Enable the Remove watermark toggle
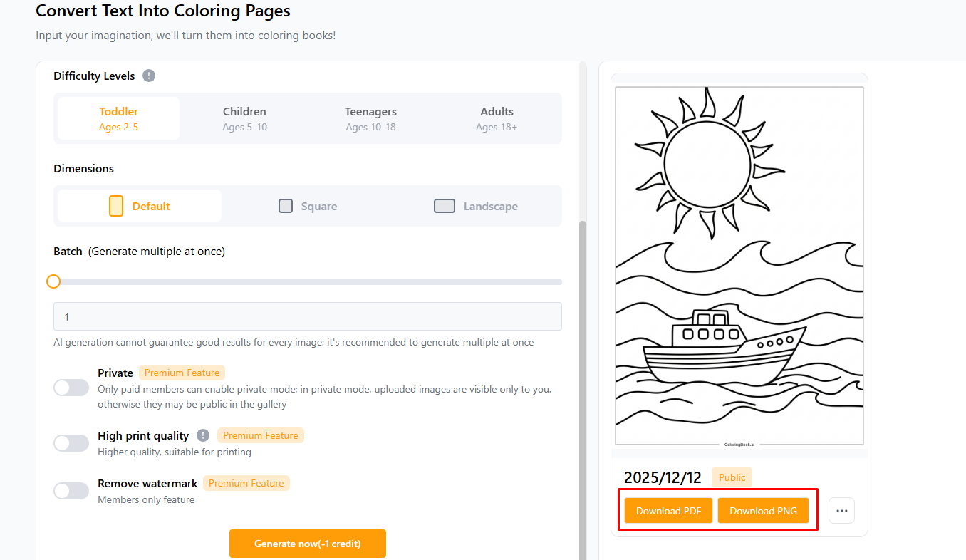This screenshot has height=560, width=966. point(71,491)
